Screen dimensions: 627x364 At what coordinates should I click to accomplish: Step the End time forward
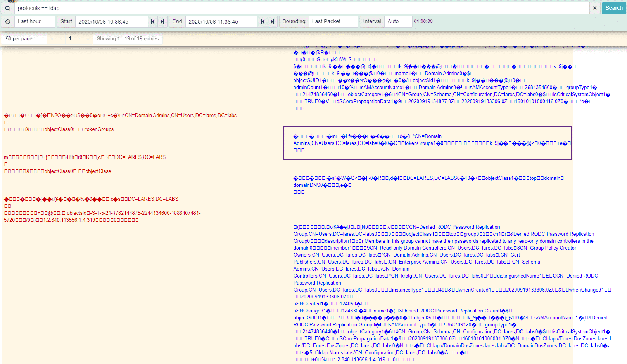273,22
